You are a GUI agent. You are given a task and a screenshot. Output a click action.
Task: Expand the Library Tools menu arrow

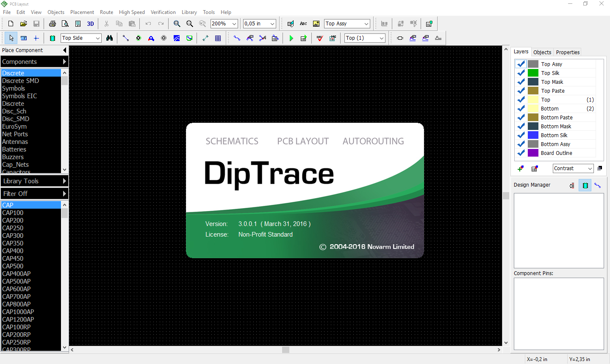click(x=64, y=181)
